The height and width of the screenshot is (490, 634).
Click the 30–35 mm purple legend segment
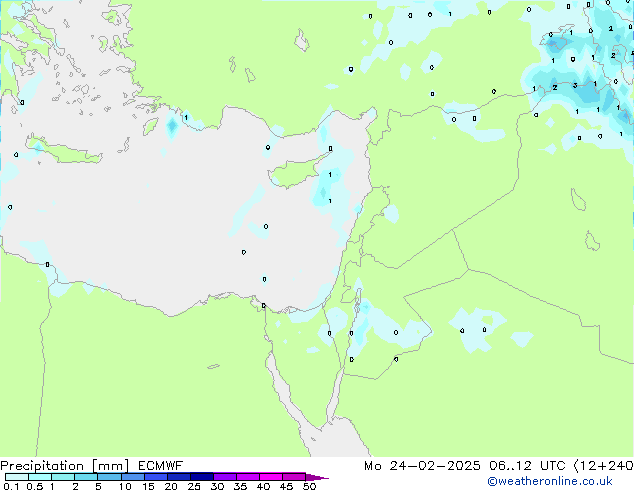click(224, 477)
